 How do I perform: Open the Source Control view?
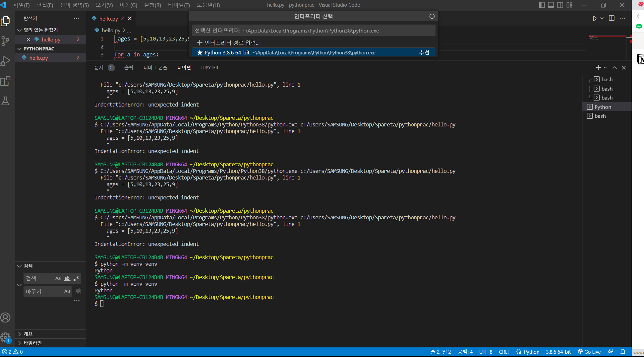click(x=6, y=41)
